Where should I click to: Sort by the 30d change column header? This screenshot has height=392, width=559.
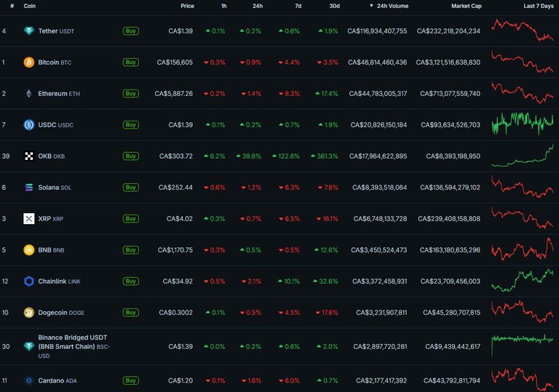(x=334, y=6)
